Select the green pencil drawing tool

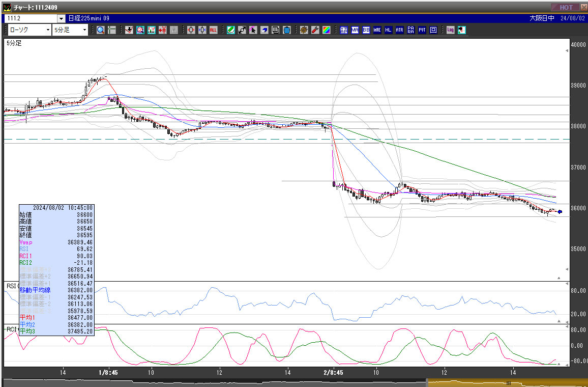click(230, 30)
